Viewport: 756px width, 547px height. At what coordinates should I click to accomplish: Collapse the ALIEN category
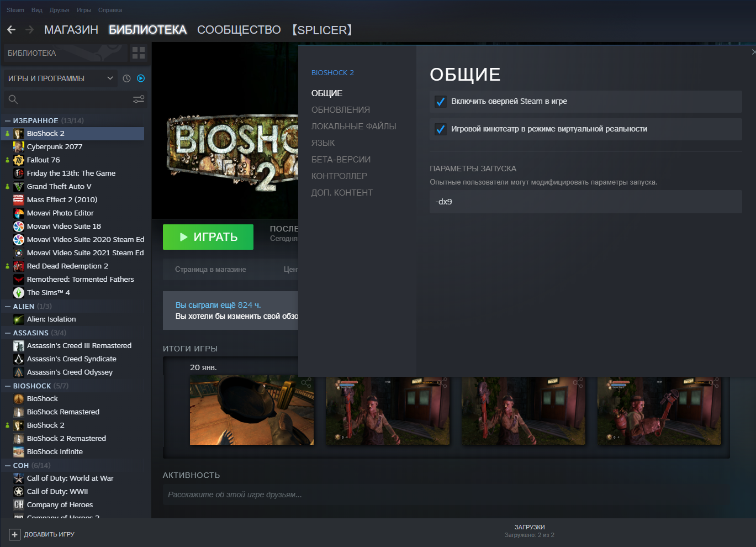8,306
